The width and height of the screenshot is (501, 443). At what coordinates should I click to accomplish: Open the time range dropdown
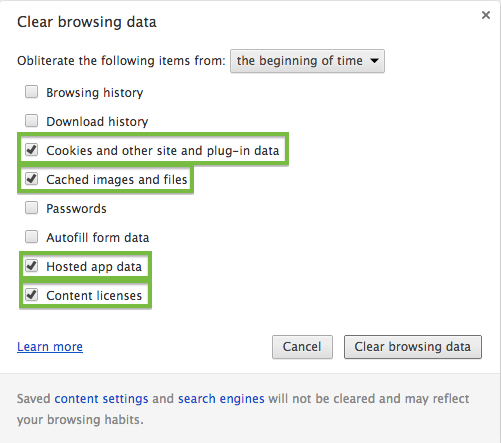(307, 61)
